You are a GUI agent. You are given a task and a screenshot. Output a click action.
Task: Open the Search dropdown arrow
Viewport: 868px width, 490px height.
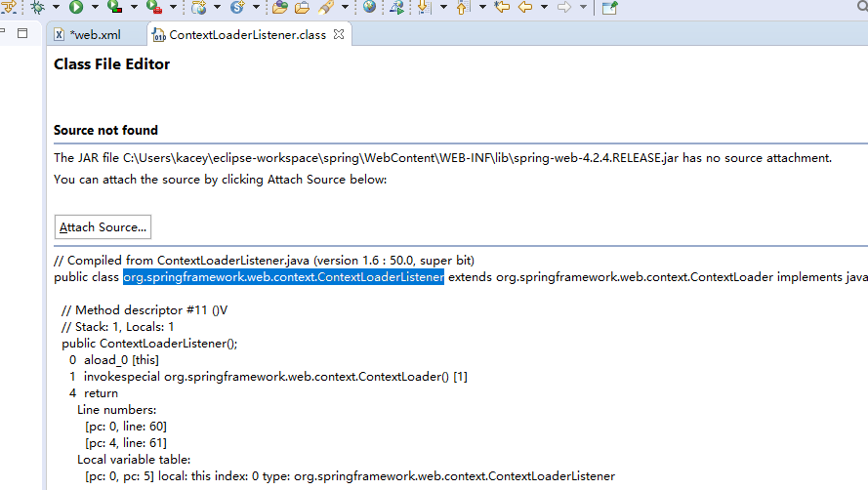(x=345, y=7)
